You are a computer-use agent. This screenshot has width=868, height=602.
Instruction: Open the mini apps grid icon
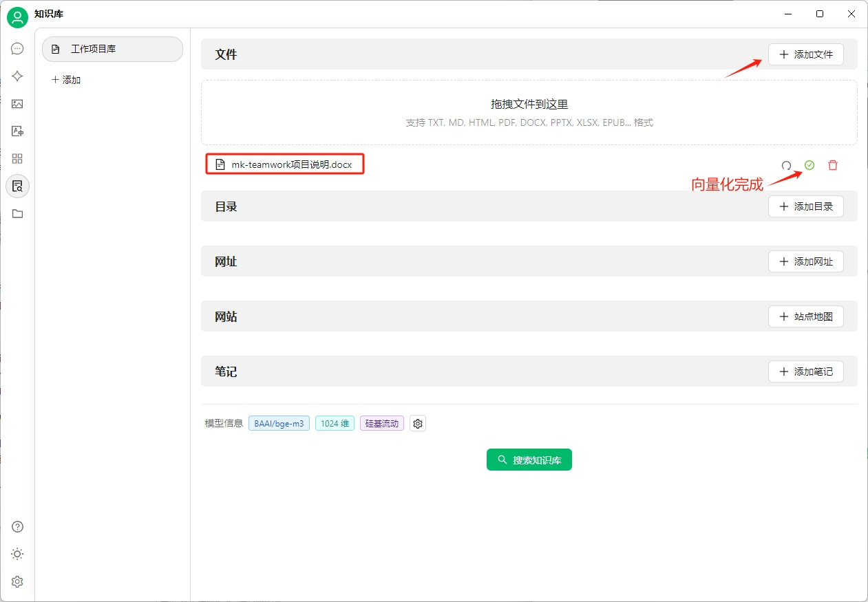click(x=17, y=159)
